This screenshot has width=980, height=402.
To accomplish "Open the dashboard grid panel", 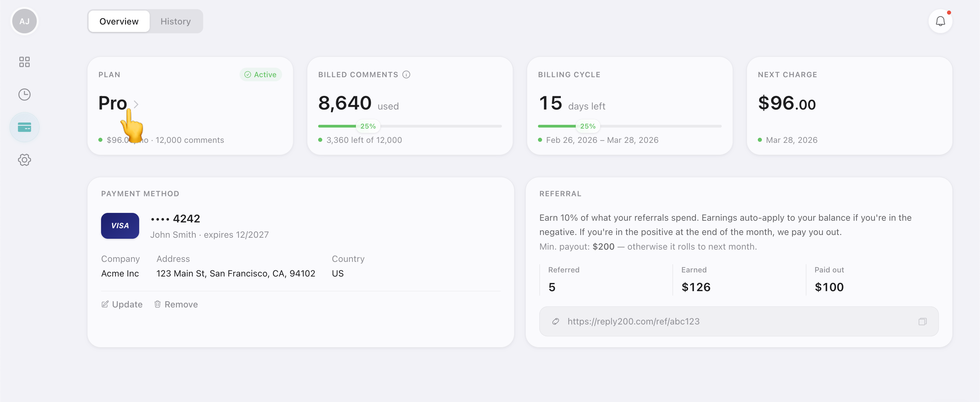I will point(24,62).
